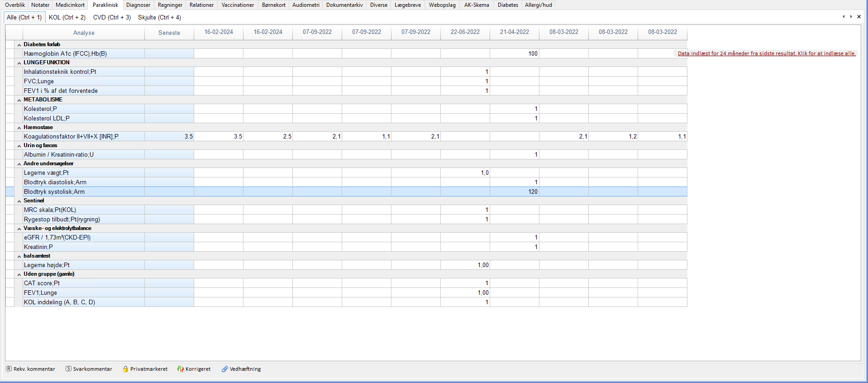This screenshot has height=383, width=868.
Task: Open the Børnekort tab
Action: [x=273, y=5]
